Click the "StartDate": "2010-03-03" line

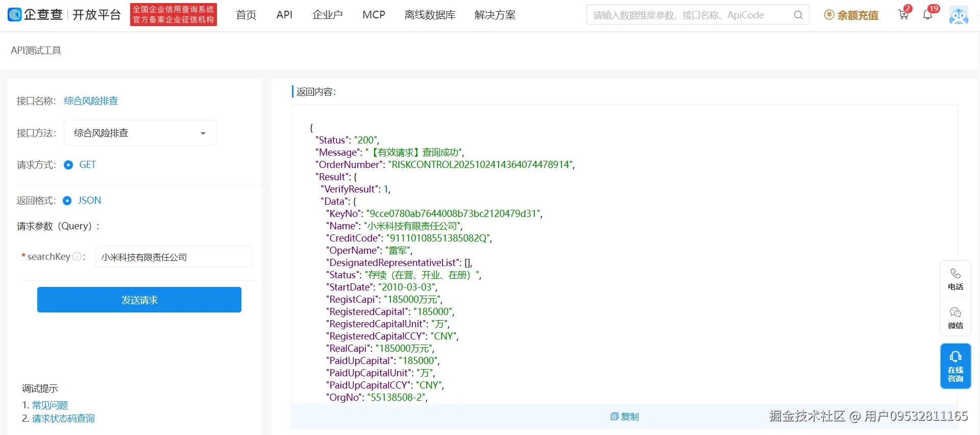[x=382, y=287]
